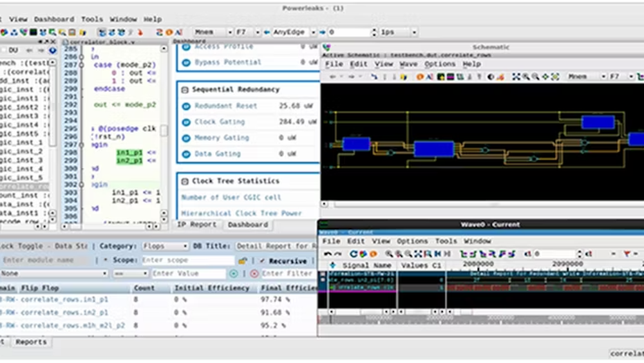Open AnyEdge dropdown
644x363 pixels.
point(293,32)
